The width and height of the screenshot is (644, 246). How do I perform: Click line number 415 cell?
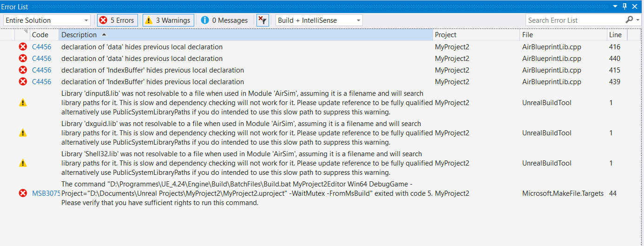click(x=614, y=70)
